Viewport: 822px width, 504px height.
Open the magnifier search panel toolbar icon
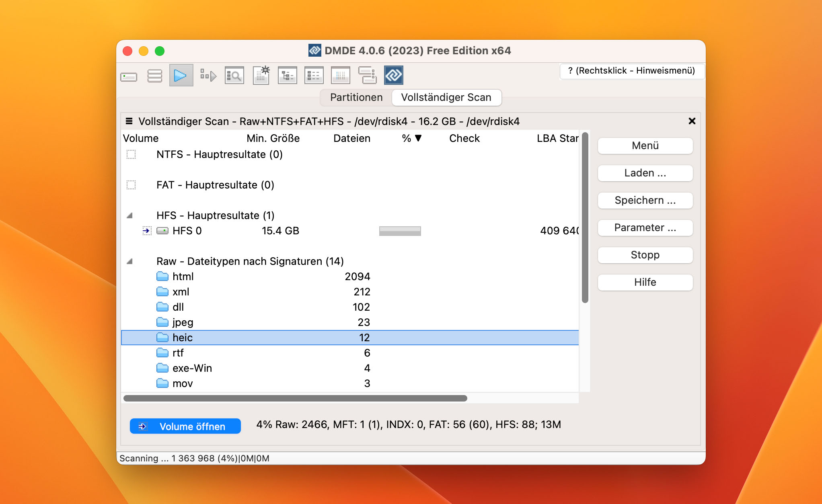click(234, 75)
